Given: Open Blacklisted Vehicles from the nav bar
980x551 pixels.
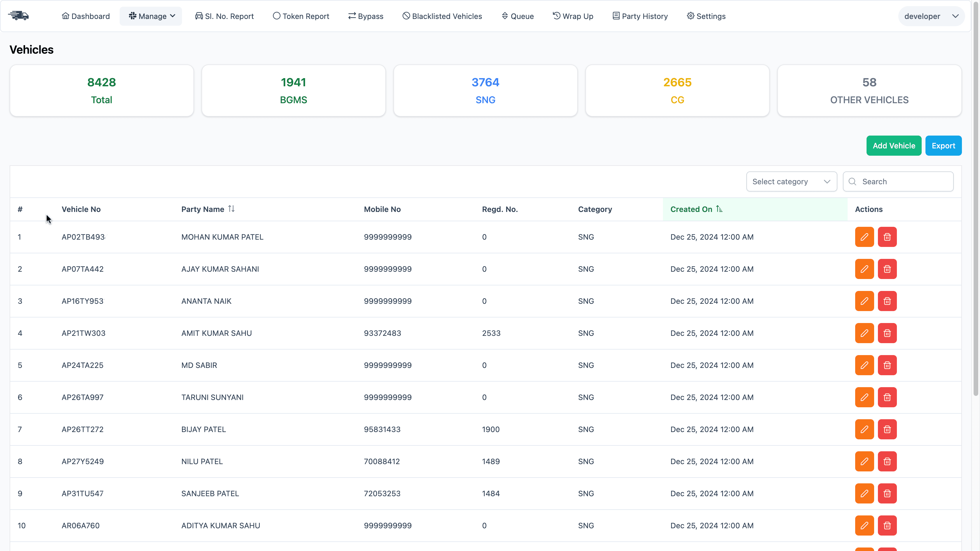Looking at the screenshot, I should click(442, 16).
